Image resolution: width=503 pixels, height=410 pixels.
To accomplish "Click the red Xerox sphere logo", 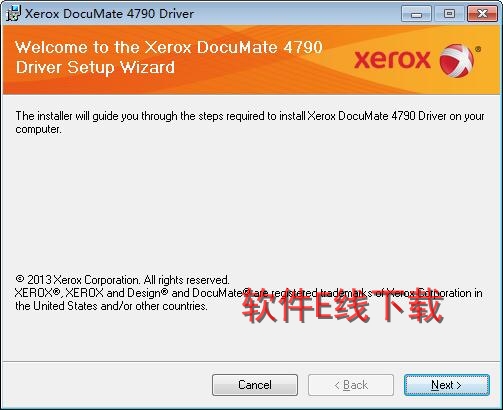I will pyautogui.click(x=456, y=61).
